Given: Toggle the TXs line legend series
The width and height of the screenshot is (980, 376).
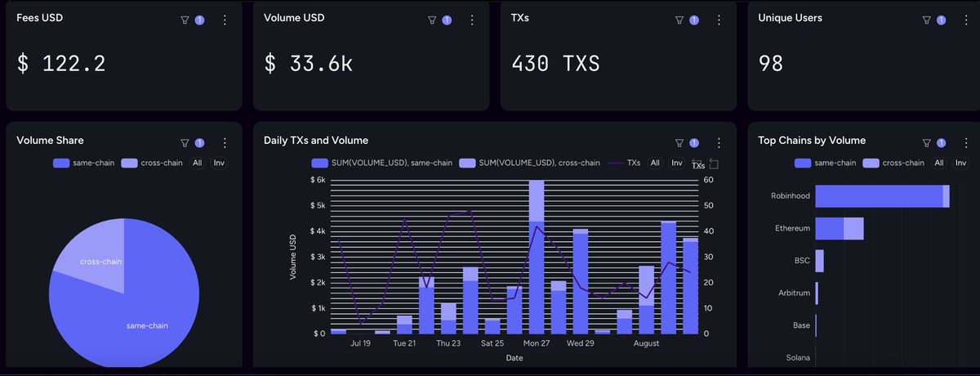Looking at the screenshot, I should (x=623, y=163).
